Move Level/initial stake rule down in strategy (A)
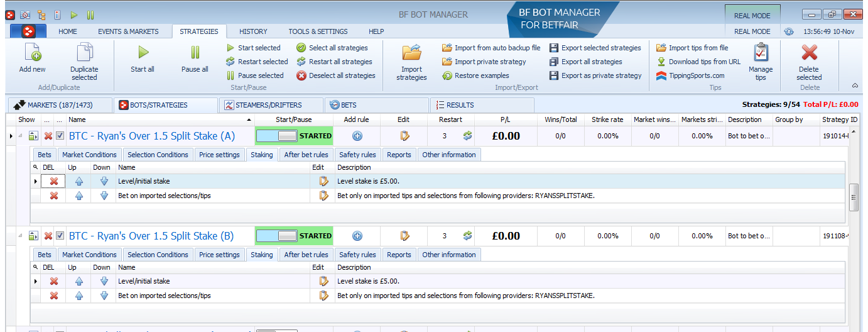The width and height of the screenshot is (868, 332). click(x=104, y=181)
